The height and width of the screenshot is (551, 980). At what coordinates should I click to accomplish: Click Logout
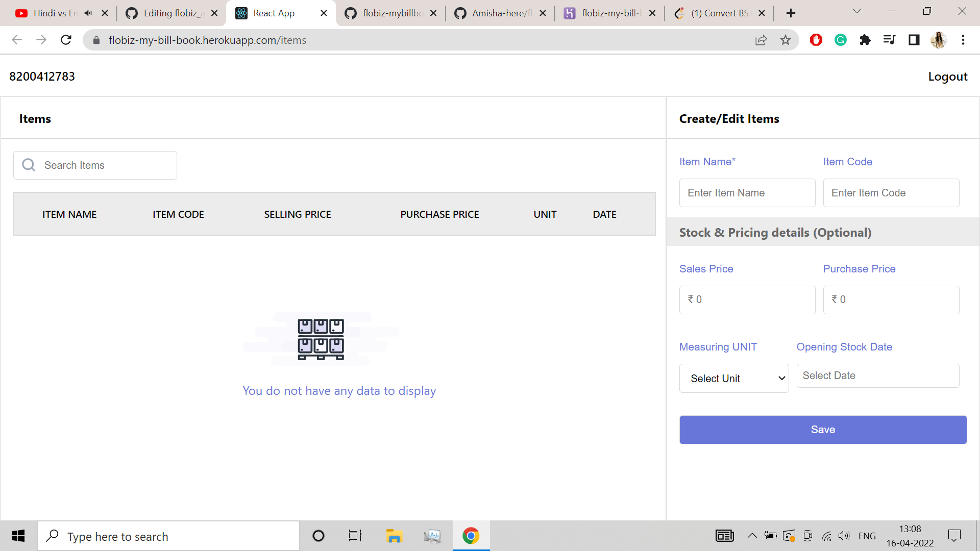point(947,77)
